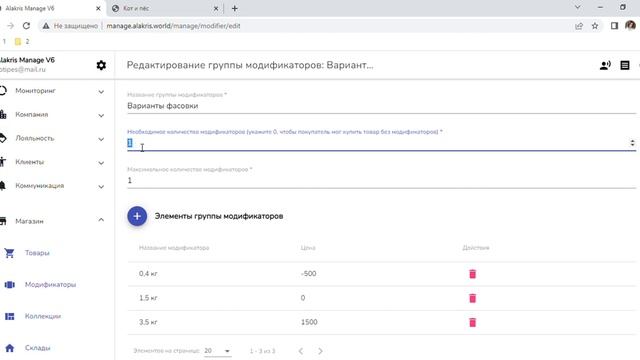
Task: Add a new modifier group element
Action: (x=137, y=216)
